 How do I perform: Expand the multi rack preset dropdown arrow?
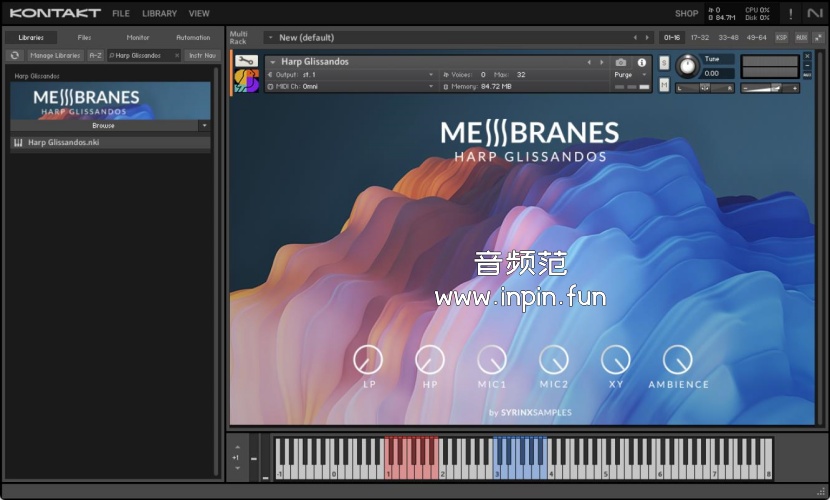click(x=270, y=38)
